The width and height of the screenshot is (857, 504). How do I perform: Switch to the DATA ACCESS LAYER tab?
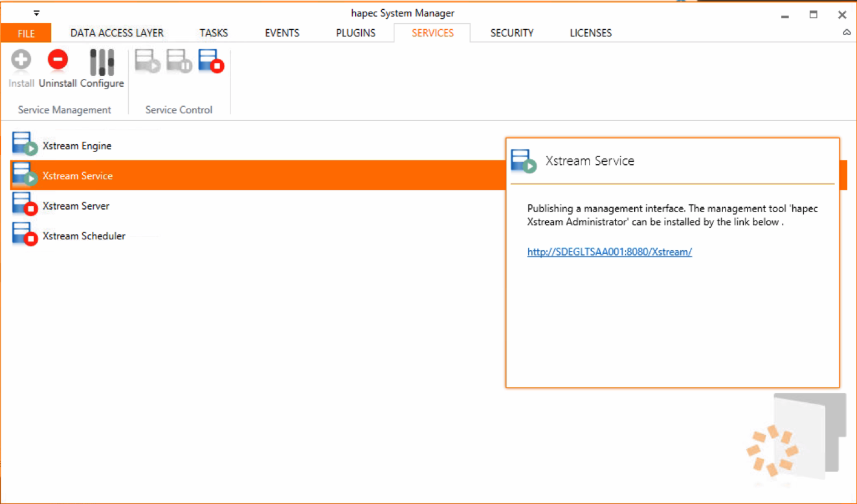point(117,33)
